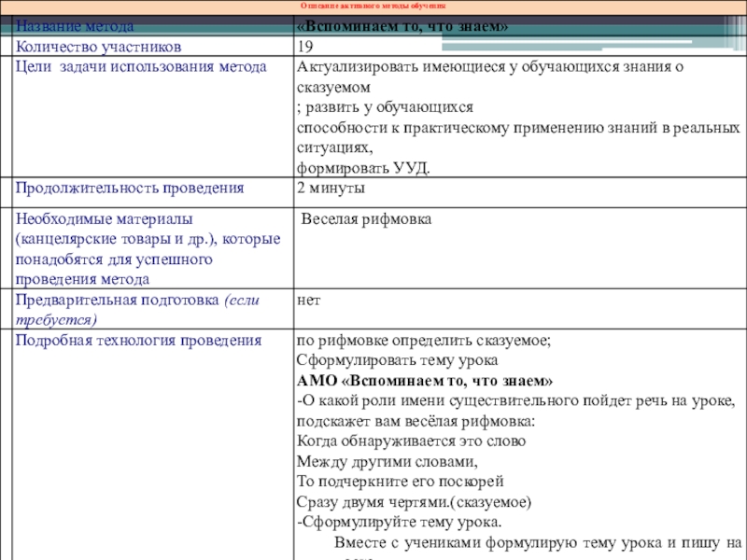Click line 'Когда обнаруживается это слово'

[x=411, y=441]
